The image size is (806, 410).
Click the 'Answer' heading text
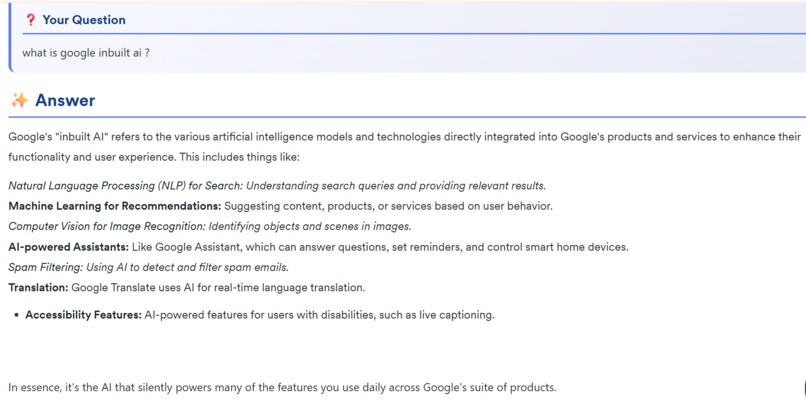point(65,100)
